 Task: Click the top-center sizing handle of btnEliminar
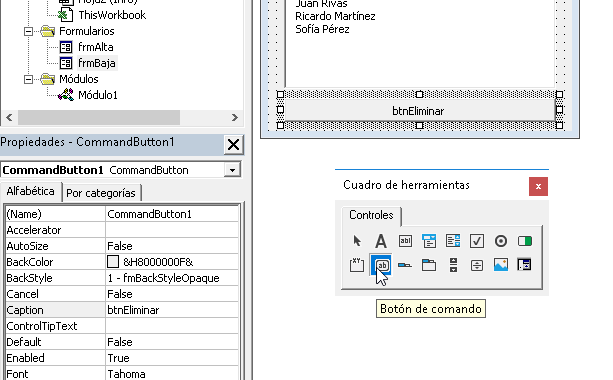(x=419, y=94)
